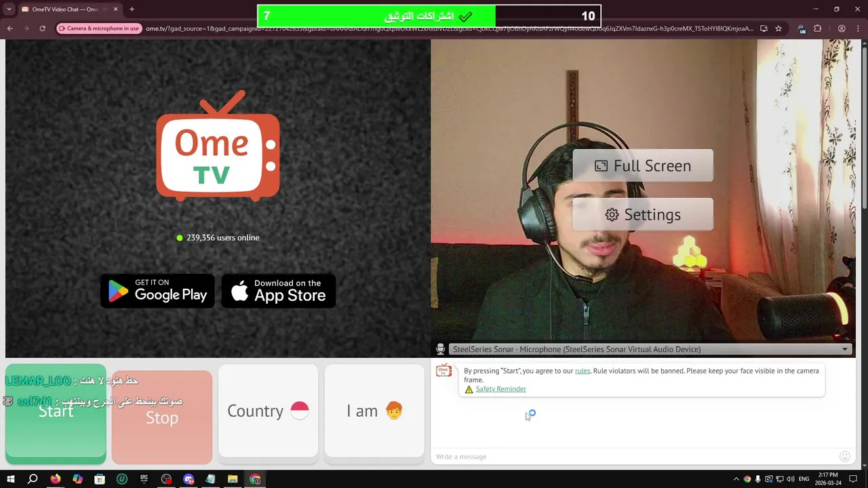Open the notepad app in taskbar

(210, 479)
